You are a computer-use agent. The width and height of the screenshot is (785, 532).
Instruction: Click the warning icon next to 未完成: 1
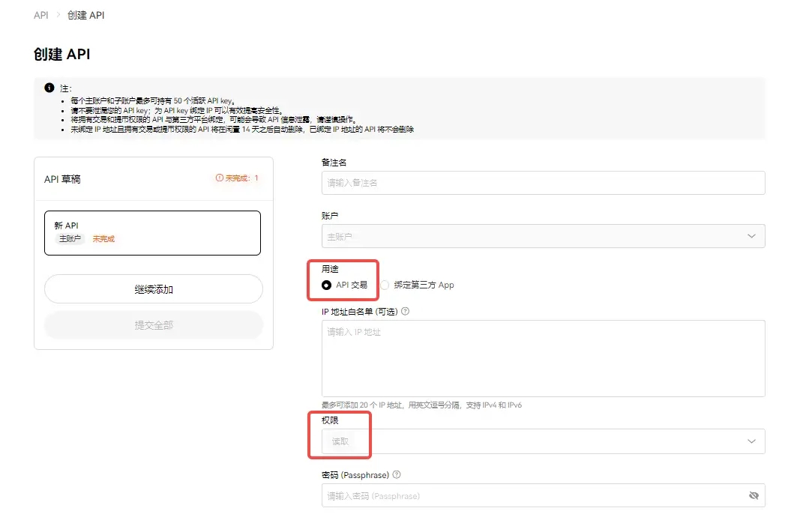[x=219, y=178]
